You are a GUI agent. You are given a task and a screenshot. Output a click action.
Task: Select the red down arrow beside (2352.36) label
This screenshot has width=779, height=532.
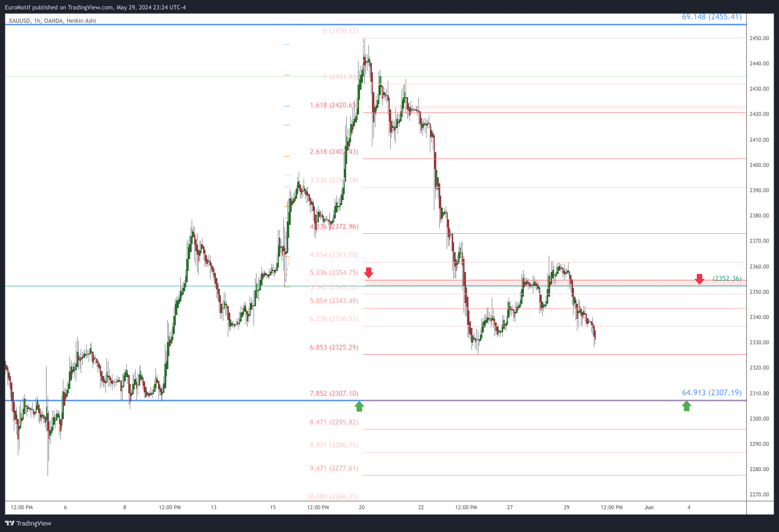699,279
